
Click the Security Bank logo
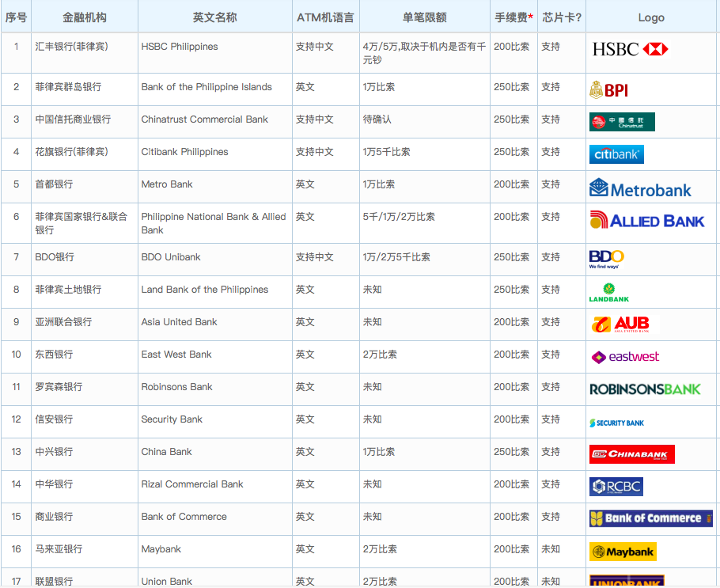(x=616, y=423)
